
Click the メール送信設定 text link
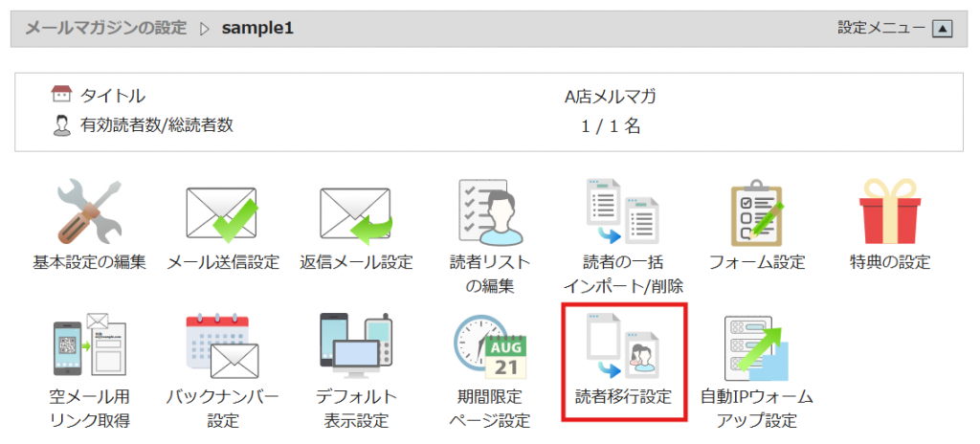pos(222,262)
